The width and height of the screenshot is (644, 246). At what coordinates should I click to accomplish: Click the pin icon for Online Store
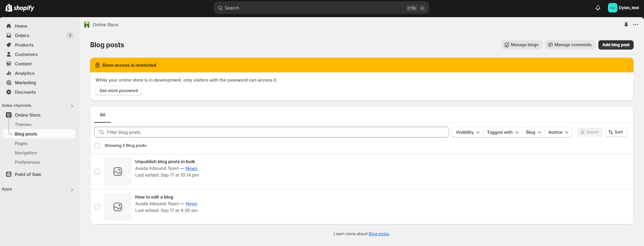tap(626, 25)
